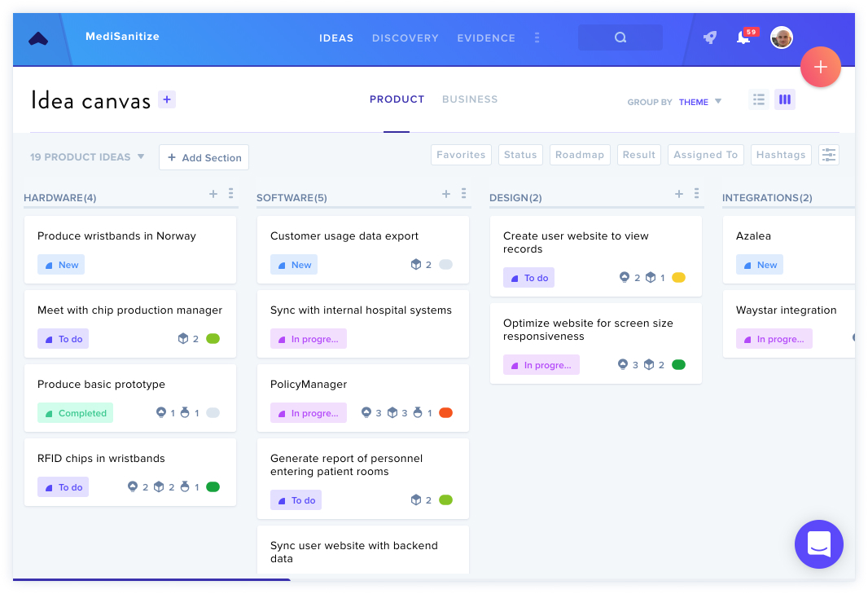868x594 pixels.
Task: Click lightbulb icon on Create user website card
Action: [x=625, y=278]
